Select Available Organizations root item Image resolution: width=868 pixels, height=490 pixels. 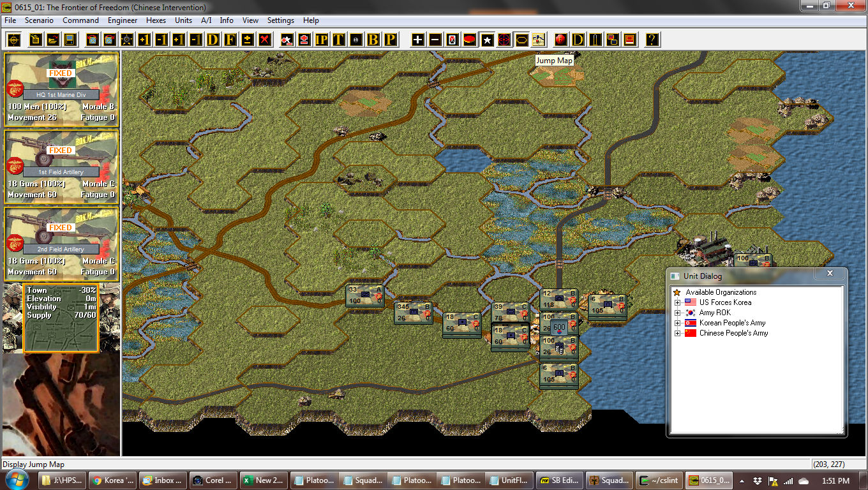click(721, 292)
